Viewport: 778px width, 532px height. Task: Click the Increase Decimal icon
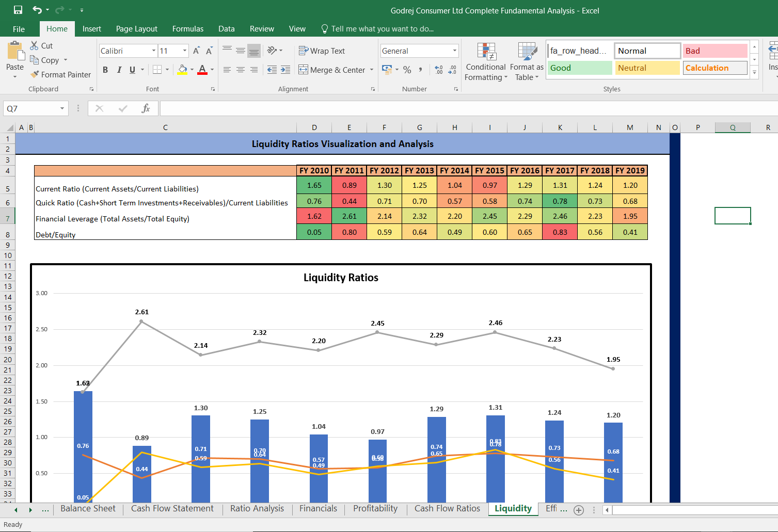click(x=439, y=69)
